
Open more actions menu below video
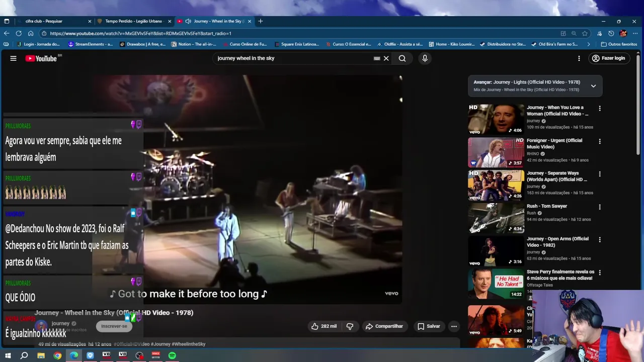(454, 326)
